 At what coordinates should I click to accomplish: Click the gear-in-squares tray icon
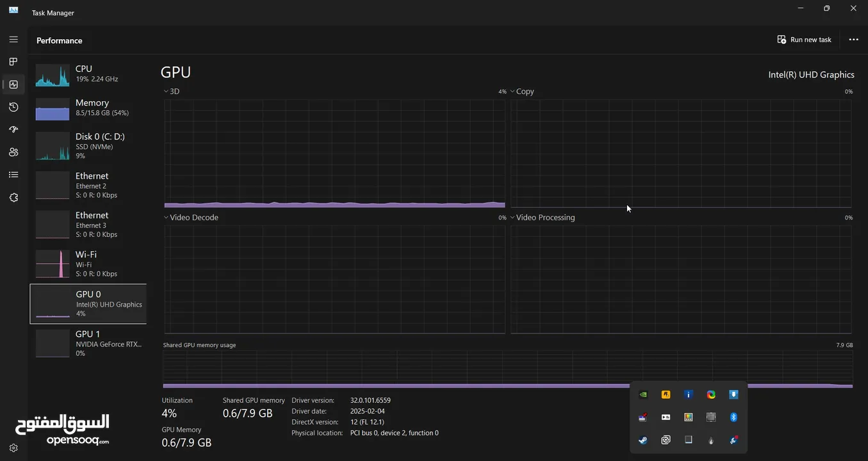point(666,441)
